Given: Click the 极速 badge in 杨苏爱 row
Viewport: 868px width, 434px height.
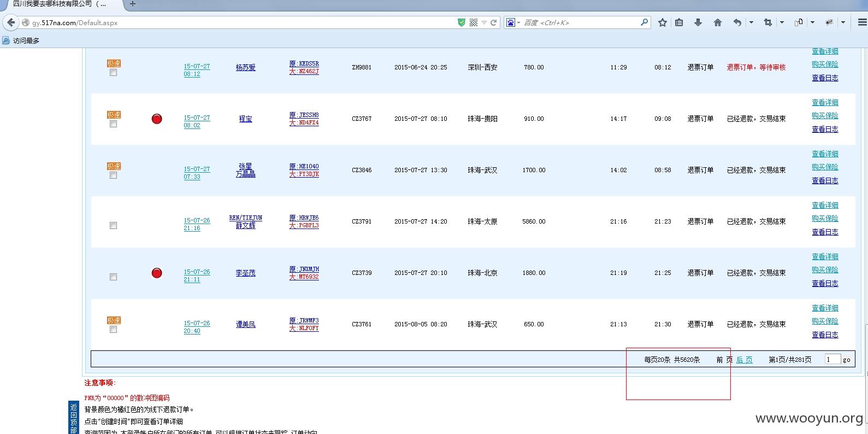Looking at the screenshot, I should (x=114, y=63).
